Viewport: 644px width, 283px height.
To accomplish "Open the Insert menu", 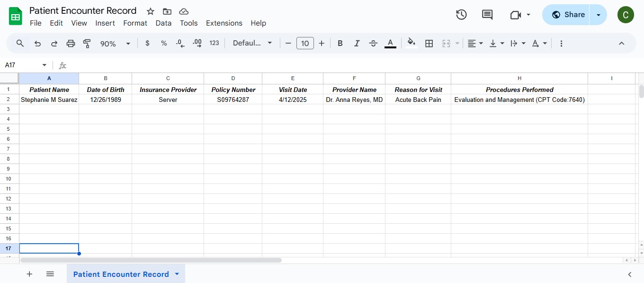I will pyautogui.click(x=105, y=23).
